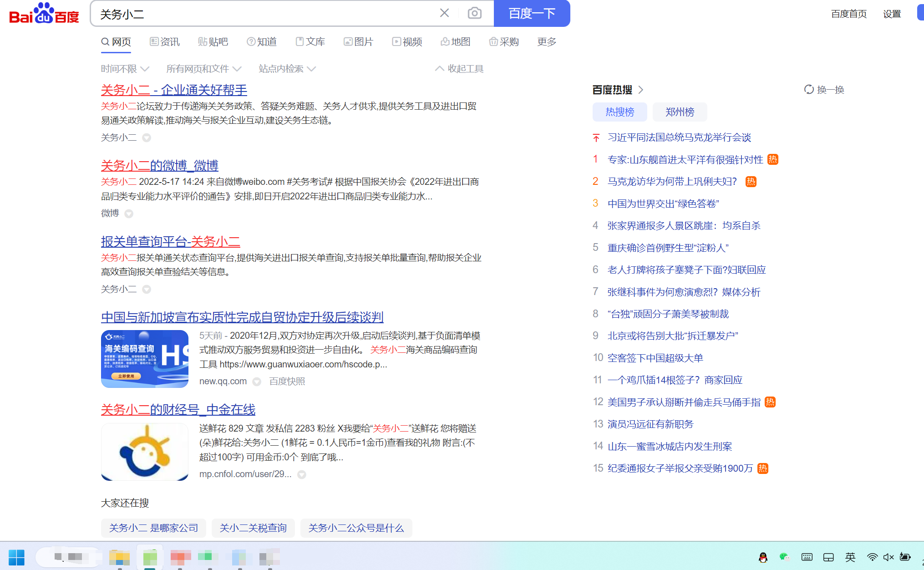Open hot item 纪委通报女子举报父亲受贿1900万
Screen dimensions: 924x570
[680, 468]
